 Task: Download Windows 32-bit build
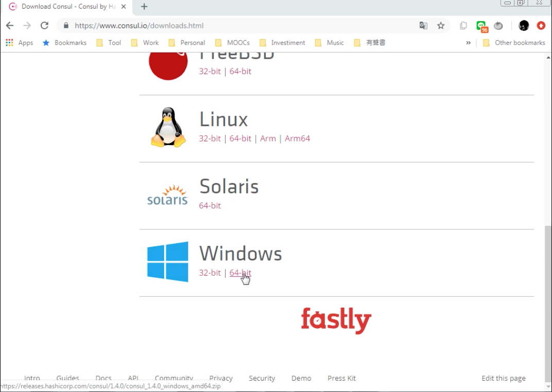pos(210,273)
